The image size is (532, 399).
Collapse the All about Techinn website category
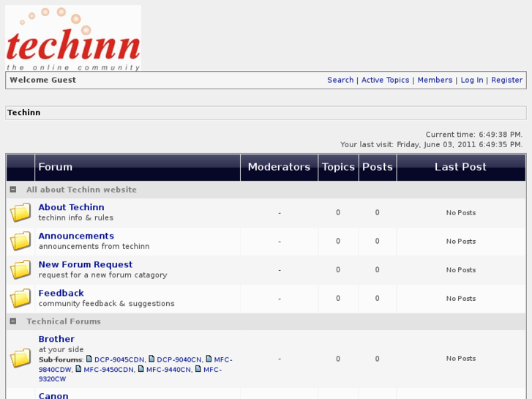click(13, 190)
